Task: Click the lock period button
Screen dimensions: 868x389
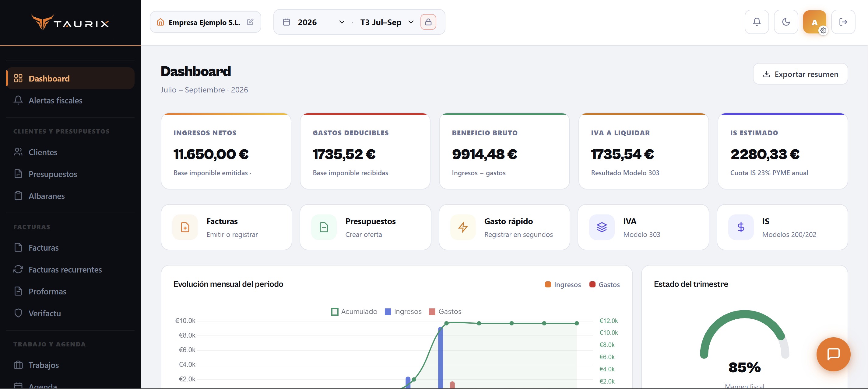Action: click(428, 22)
